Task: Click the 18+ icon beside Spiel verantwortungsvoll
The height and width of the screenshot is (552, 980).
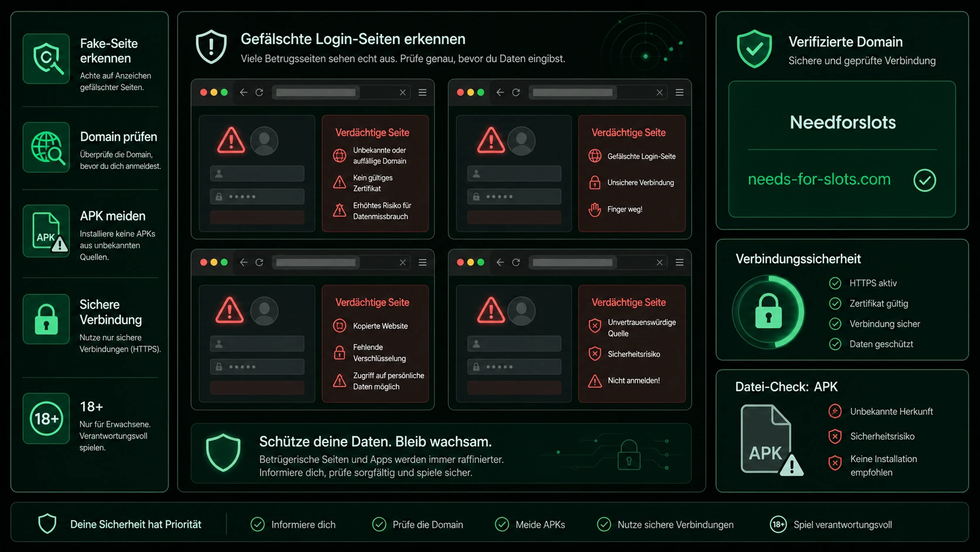Action: click(778, 524)
